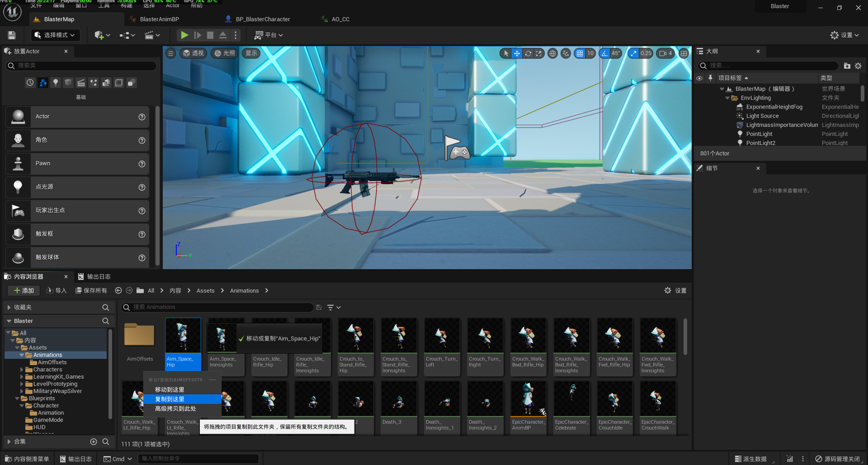Select the shapes cube category icon
Screen dimensions: 868x465
[x=68, y=82]
